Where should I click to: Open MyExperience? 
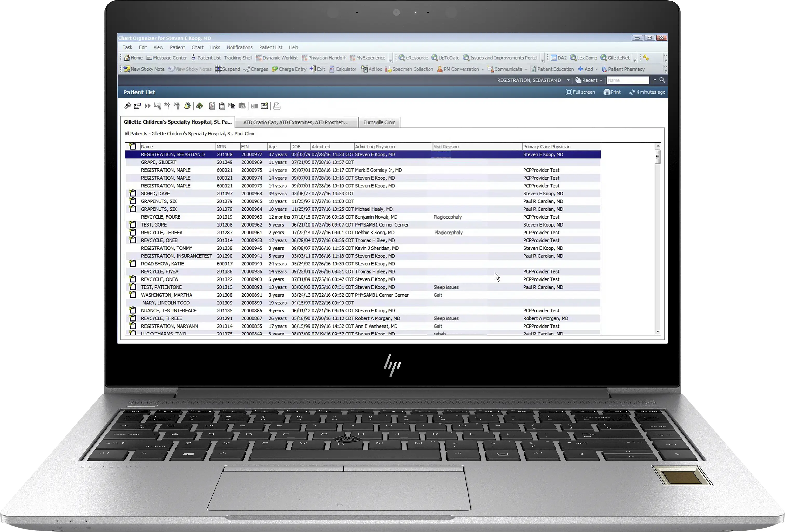(x=367, y=58)
